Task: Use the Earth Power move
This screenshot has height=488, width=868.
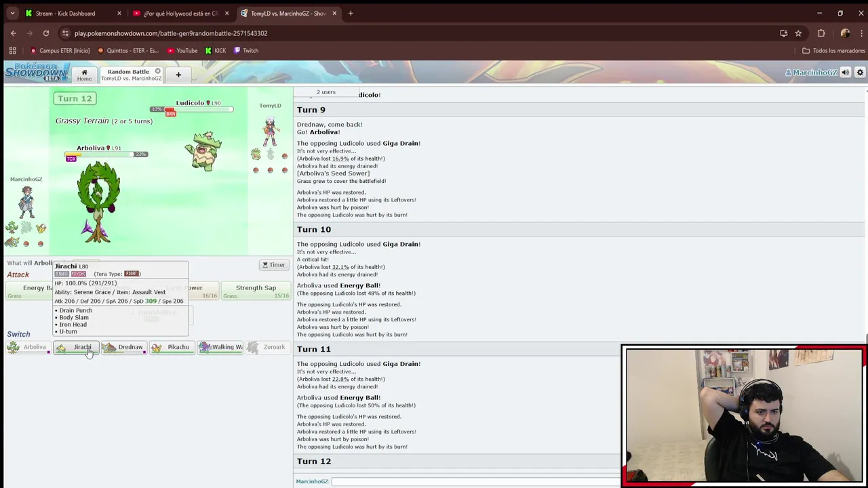Action: coord(201,291)
